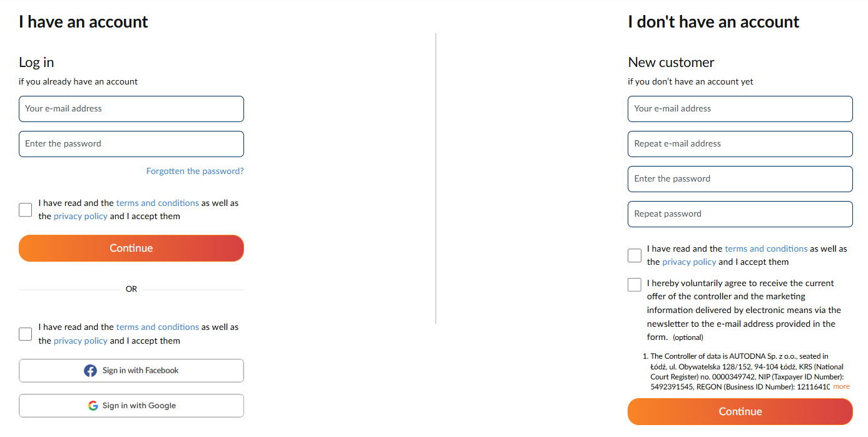Accept the new customer terms and conditions checkbox

point(635,255)
